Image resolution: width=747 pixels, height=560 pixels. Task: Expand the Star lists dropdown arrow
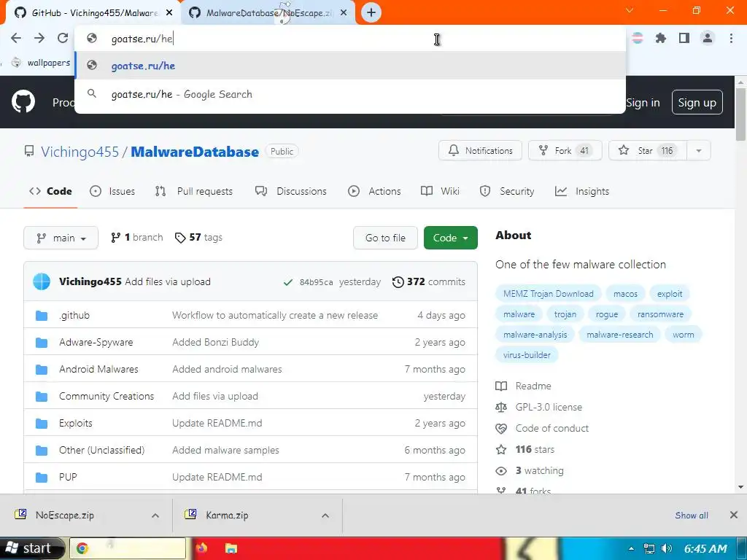[x=698, y=150]
